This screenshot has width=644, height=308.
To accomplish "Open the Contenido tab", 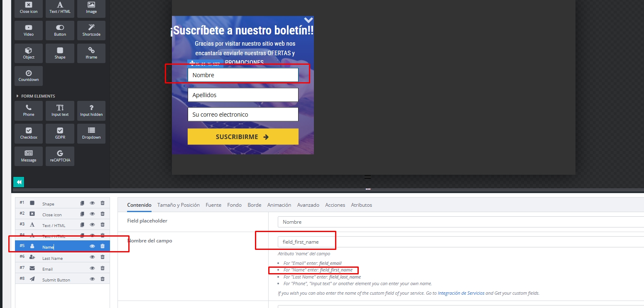I will tap(139, 205).
